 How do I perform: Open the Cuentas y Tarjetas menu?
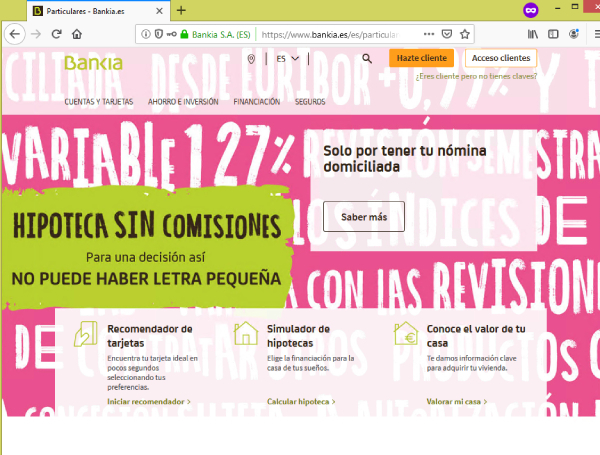98,102
